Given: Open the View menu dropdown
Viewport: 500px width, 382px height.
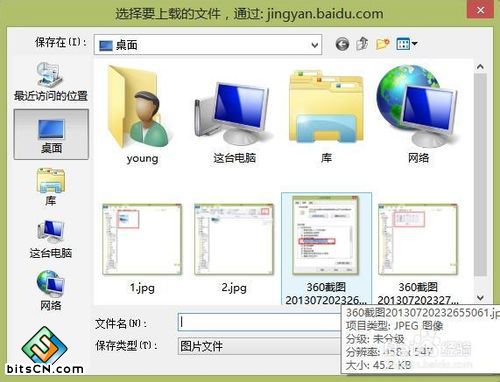Looking at the screenshot, I should pos(407,44).
